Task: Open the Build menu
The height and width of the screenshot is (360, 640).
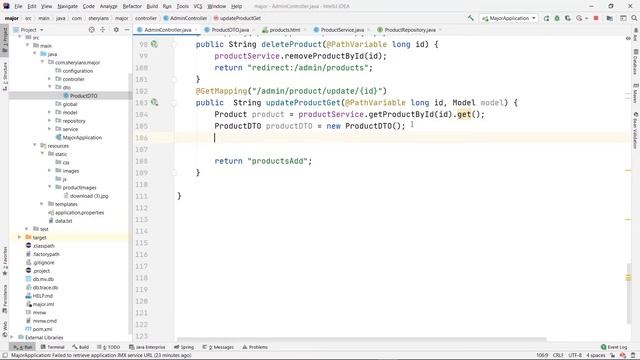Action: [152, 6]
